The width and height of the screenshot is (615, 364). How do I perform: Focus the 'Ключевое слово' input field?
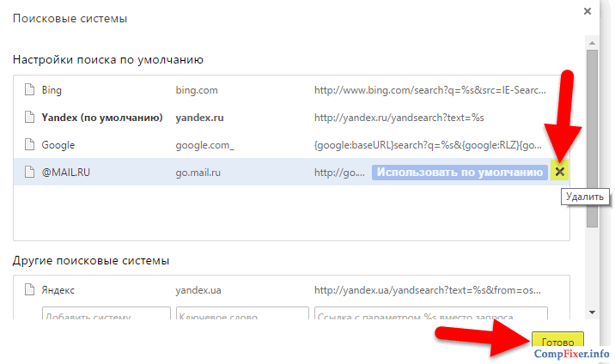[242, 313]
